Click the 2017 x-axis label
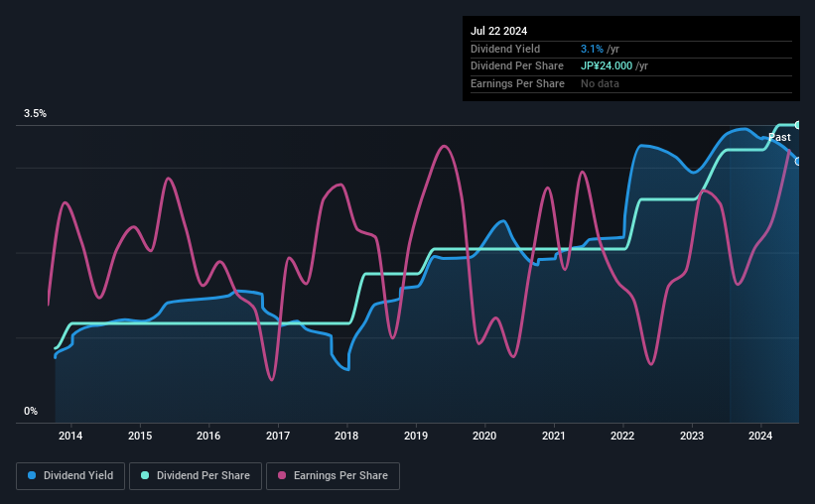The width and height of the screenshot is (815, 504). coord(278,436)
